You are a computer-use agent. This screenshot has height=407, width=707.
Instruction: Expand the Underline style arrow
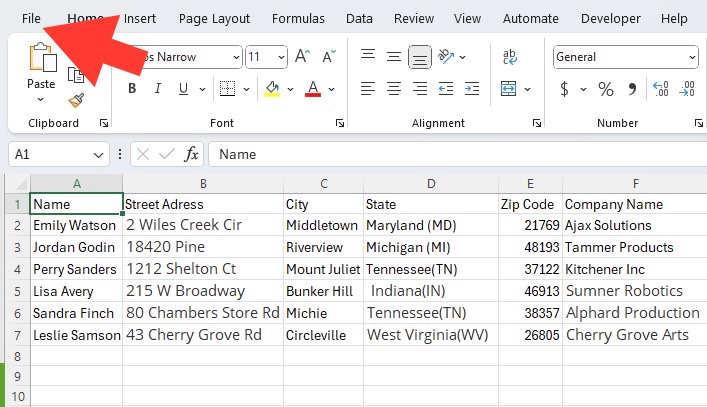(x=202, y=89)
